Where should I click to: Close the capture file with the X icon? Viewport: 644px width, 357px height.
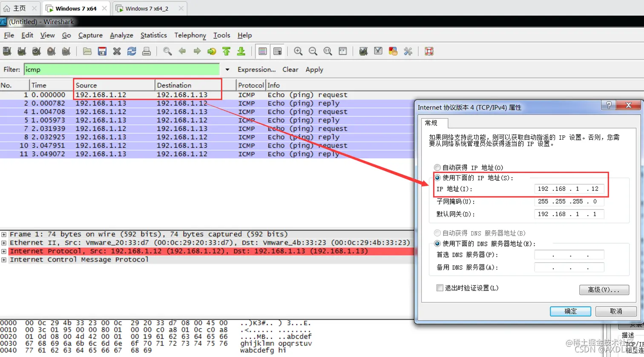[x=117, y=52]
